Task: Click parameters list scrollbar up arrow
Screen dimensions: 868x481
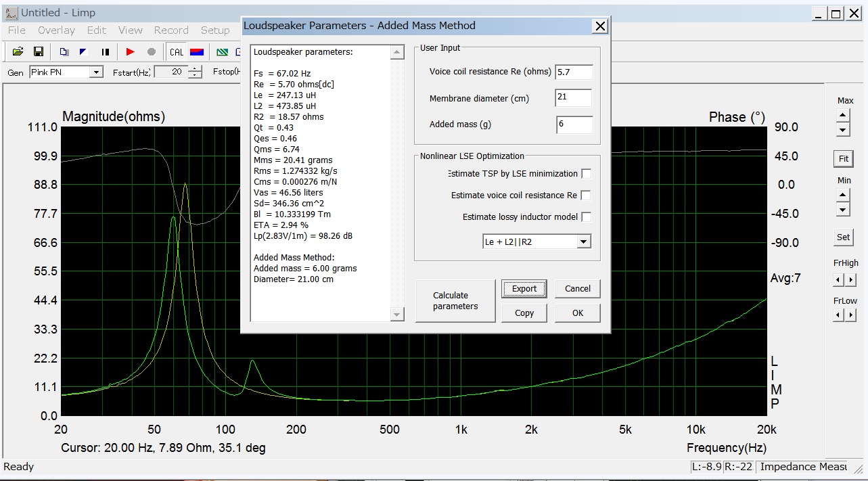Action: tap(397, 52)
